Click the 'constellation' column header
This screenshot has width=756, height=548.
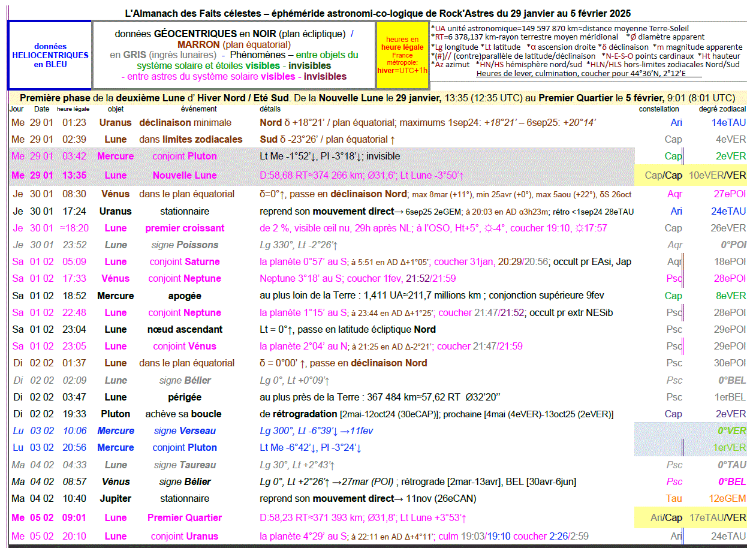[659, 109]
